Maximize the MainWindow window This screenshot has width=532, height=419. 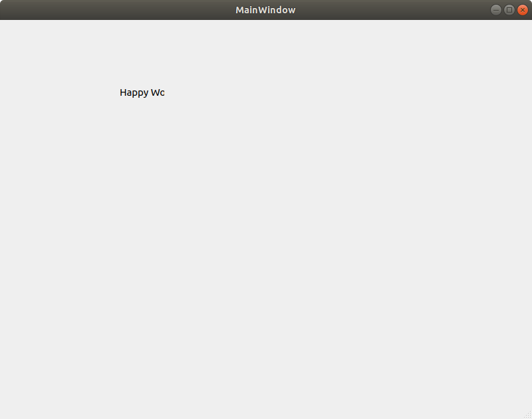509,10
